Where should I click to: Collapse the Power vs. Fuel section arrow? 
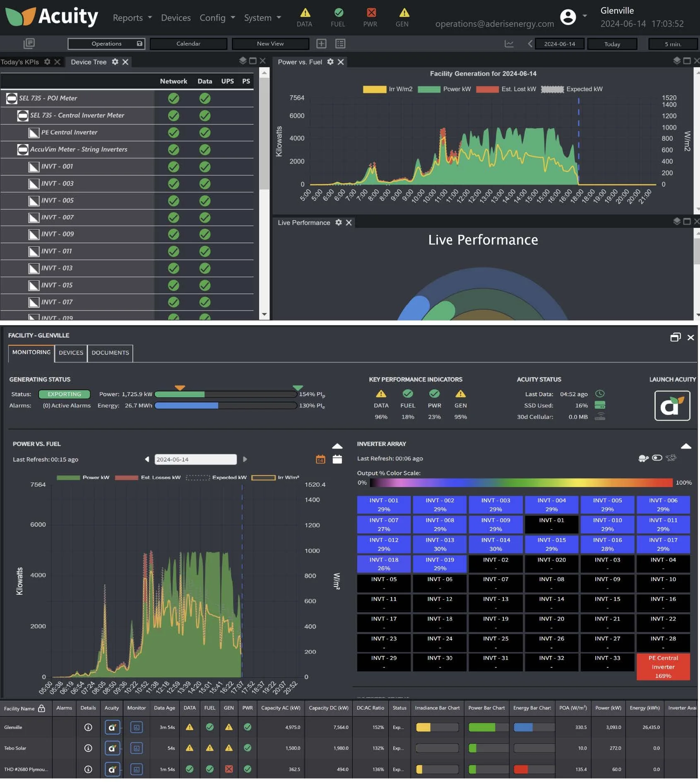337,446
